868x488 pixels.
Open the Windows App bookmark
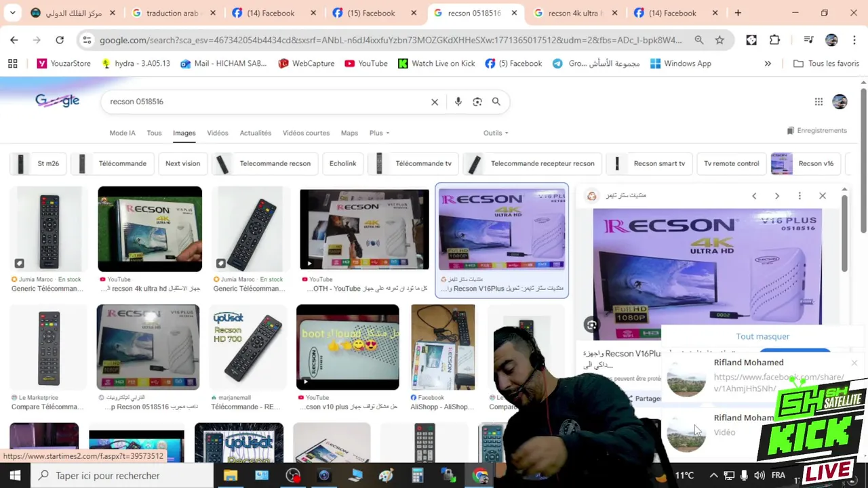pos(680,64)
